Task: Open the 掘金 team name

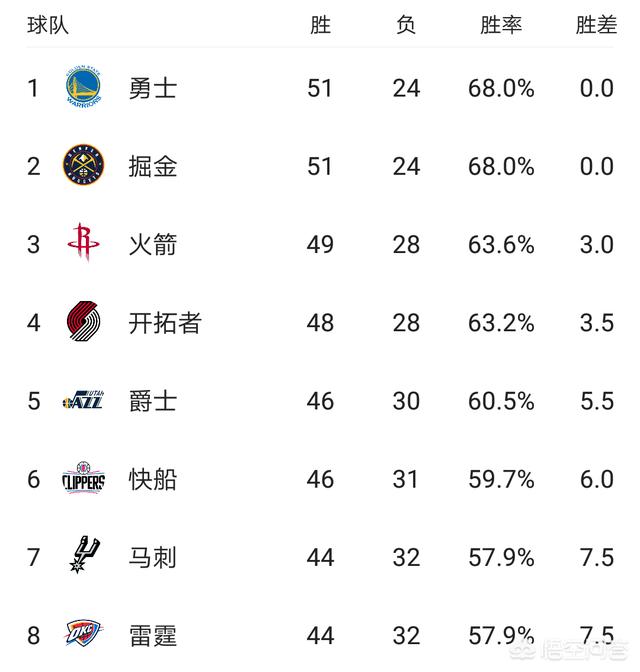Action: (x=153, y=166)
